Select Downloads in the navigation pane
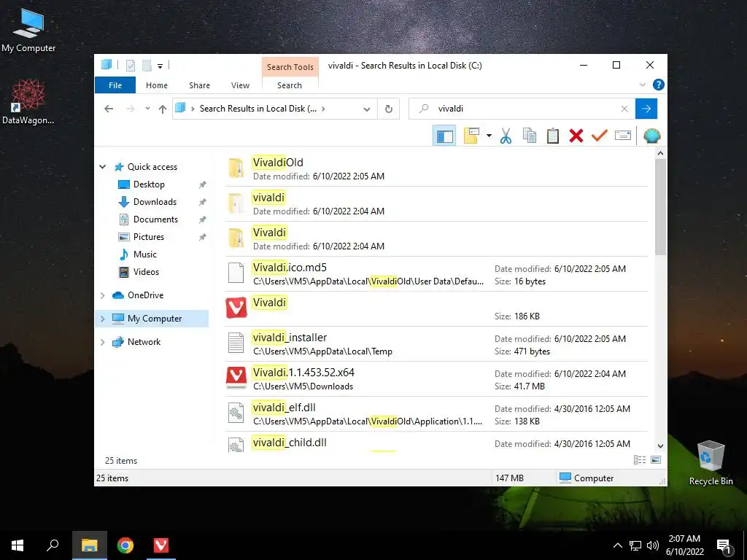This screenshot has width=747, height=560. point(155,202)
